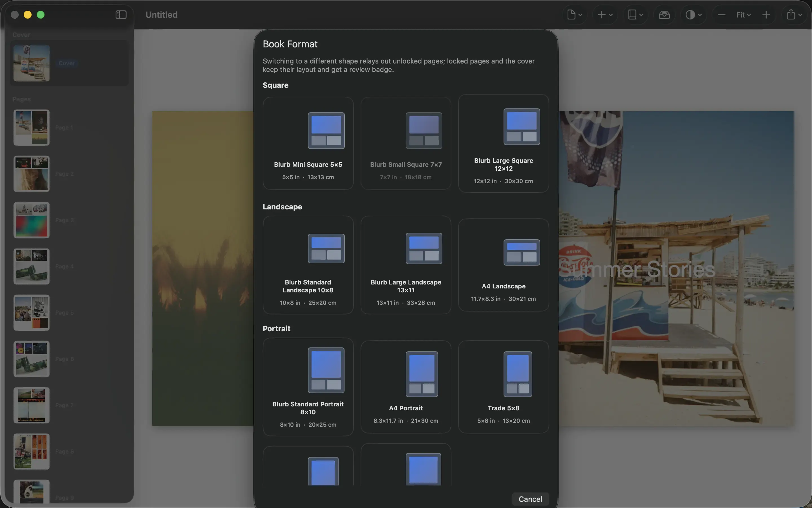
Task: Select Page 8 thumbnail in sidebar
Action: (32, 452)
